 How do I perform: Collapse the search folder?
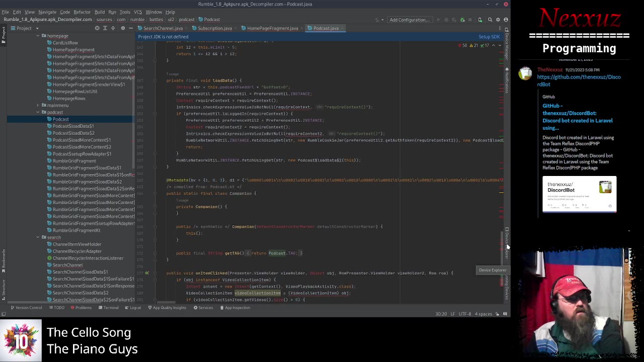pyautogui.click(x=38, y=237)
